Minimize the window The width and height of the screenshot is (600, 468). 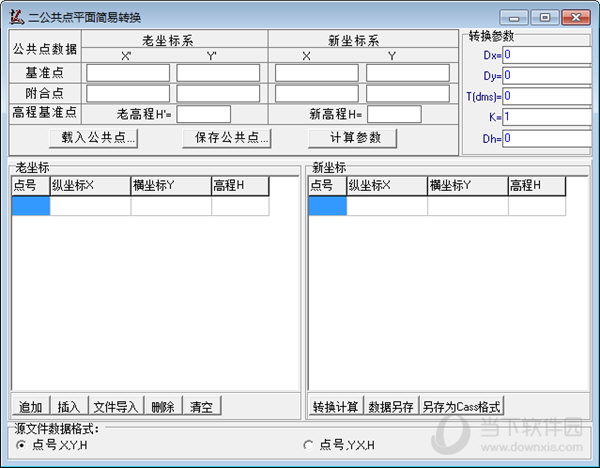pyautogui.click(x=514, y=18)
